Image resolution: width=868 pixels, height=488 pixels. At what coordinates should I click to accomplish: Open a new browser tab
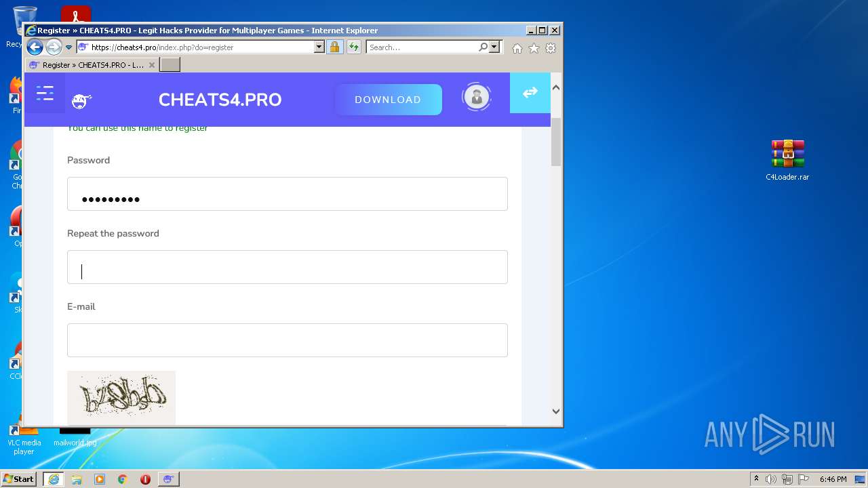[170, 65]
